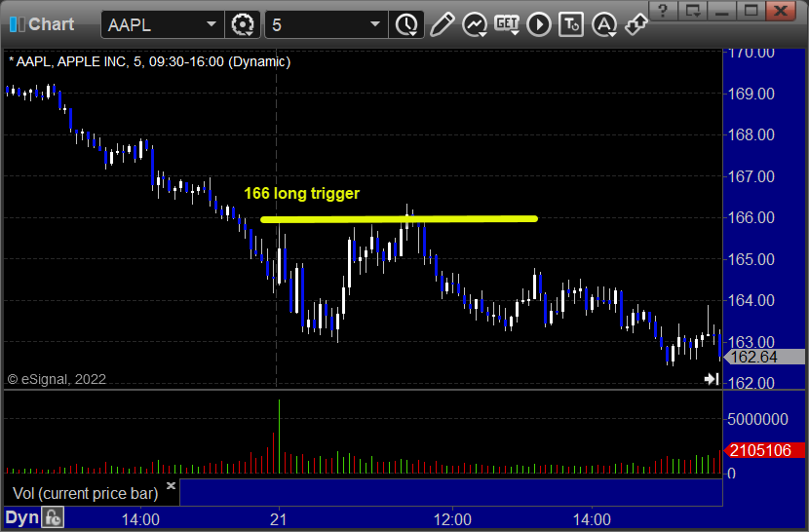Click the first 14:00 time axis label
The width and height of the screenshot is (809, 532).
(x=140, y=519)
